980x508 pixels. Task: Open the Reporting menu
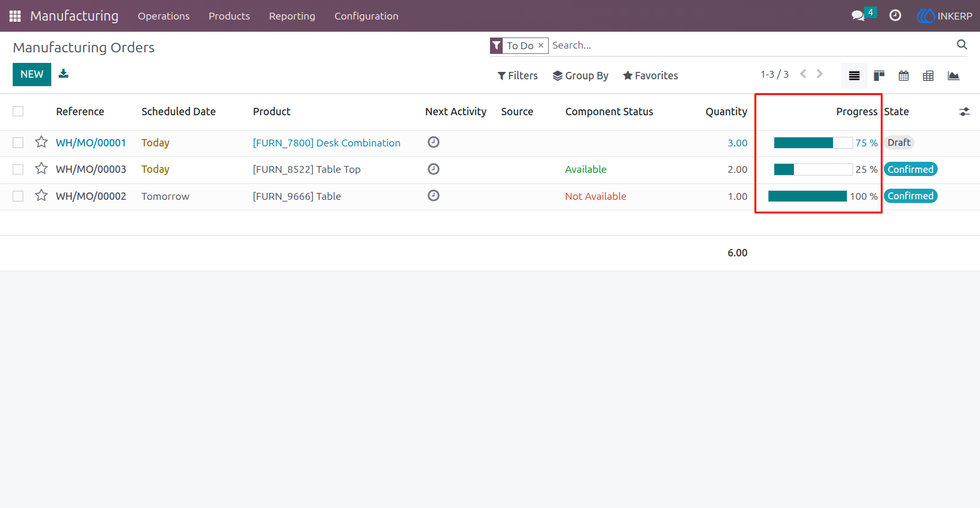coord(292,16)
